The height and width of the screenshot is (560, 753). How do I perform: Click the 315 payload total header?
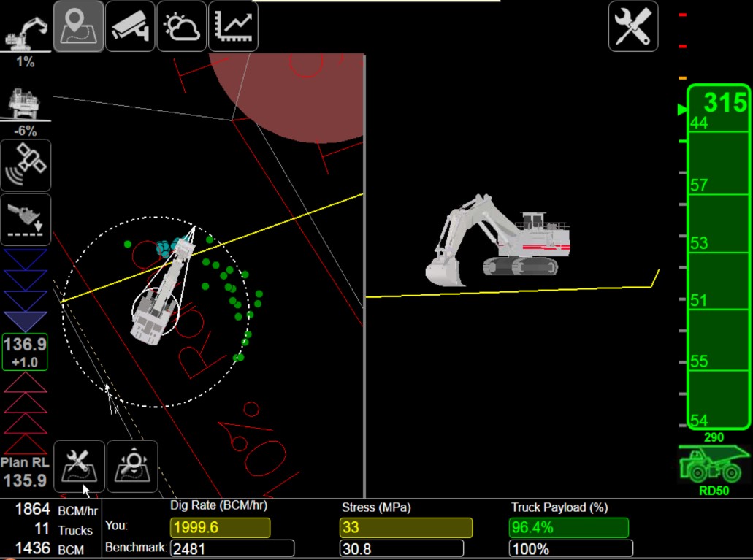pyautogui.click(x=724, y=103)
